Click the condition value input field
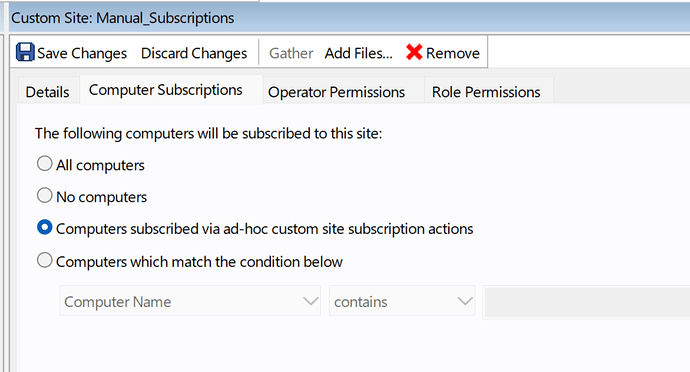 (x=587, y=302)
